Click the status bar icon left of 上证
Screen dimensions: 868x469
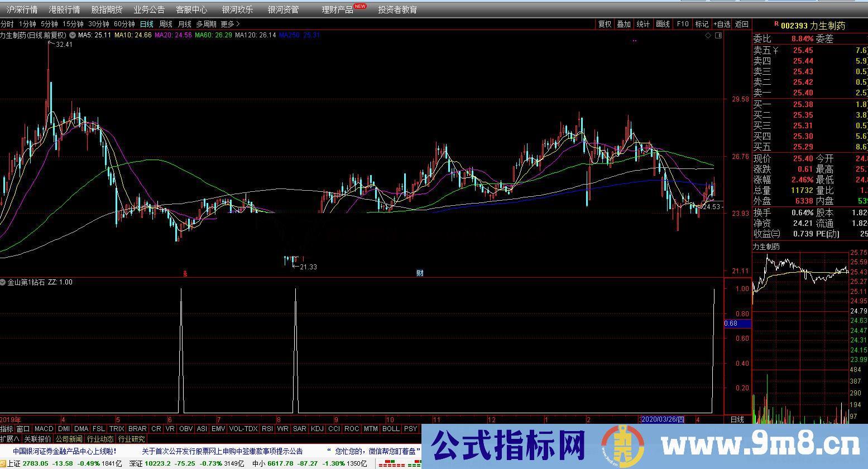(x=3, y=463)
